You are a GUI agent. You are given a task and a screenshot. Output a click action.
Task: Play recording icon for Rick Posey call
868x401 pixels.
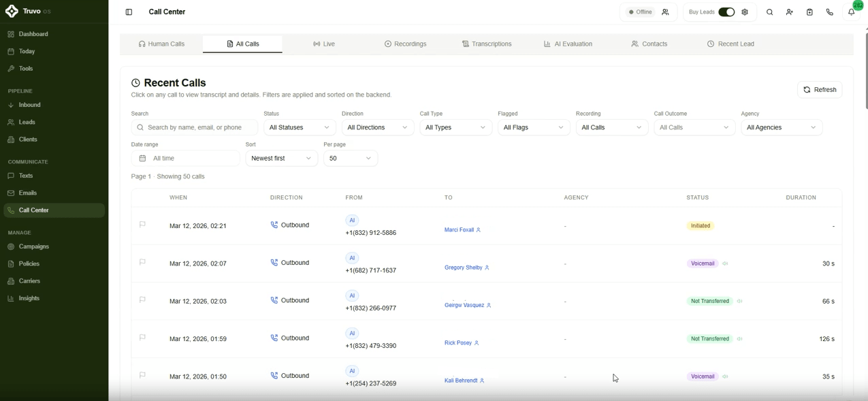739,339
